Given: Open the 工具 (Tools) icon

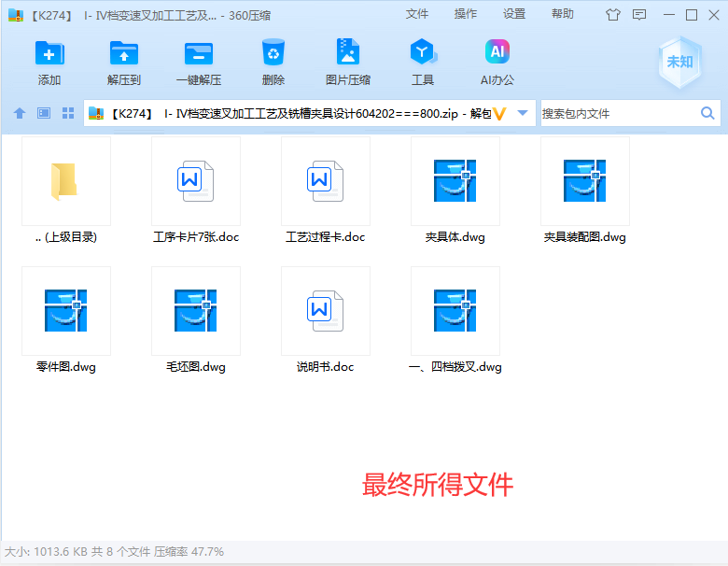Looking at the screenshot, I should point(423,51).
